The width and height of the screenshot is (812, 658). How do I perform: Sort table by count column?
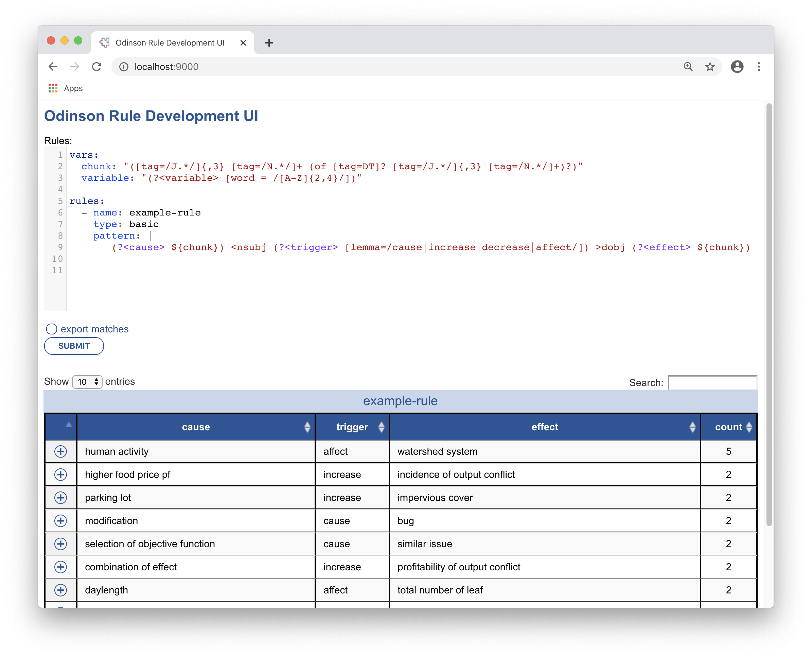(729, 427)
